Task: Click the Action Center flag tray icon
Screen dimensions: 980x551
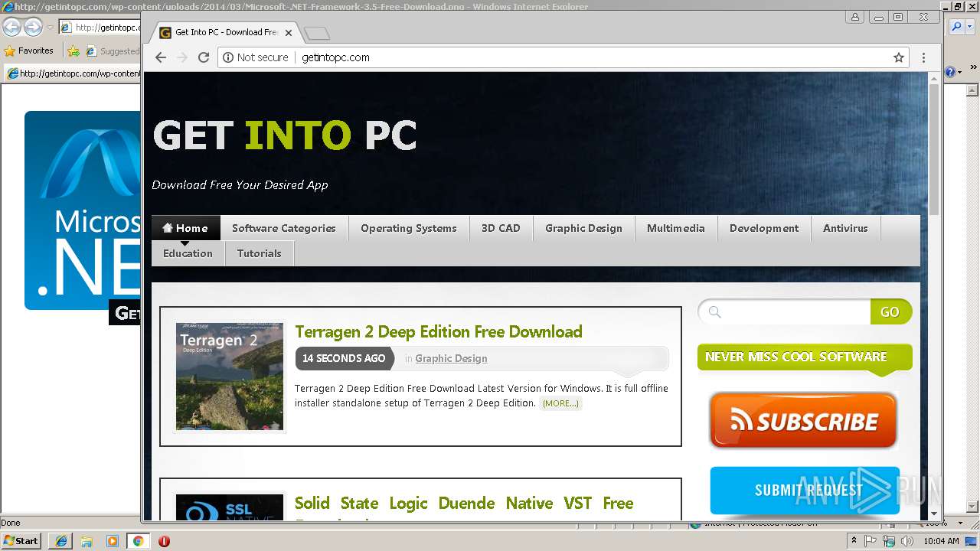Action: (x=871, y=541)
